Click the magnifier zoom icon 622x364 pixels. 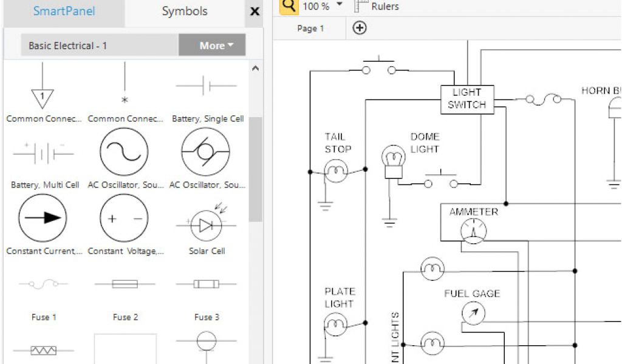coord(290,6)
